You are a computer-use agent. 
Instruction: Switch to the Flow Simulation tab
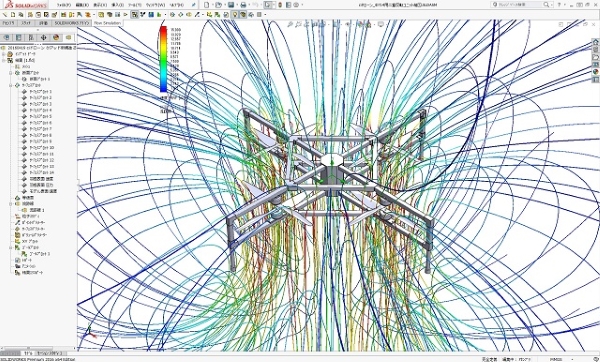coord(107,23)
